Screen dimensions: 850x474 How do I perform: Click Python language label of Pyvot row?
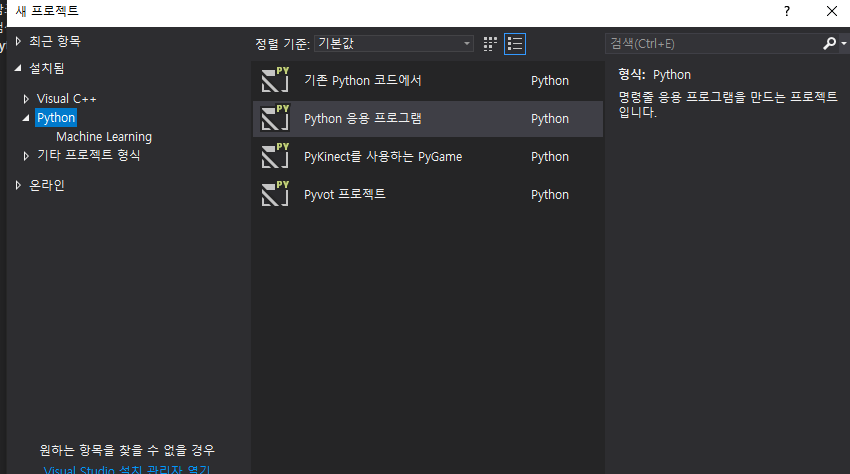(550, 195)
